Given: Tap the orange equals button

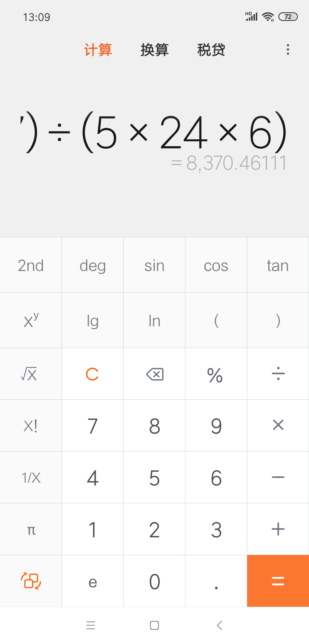Looking at the screenshot, I should [x=278, y=581].
